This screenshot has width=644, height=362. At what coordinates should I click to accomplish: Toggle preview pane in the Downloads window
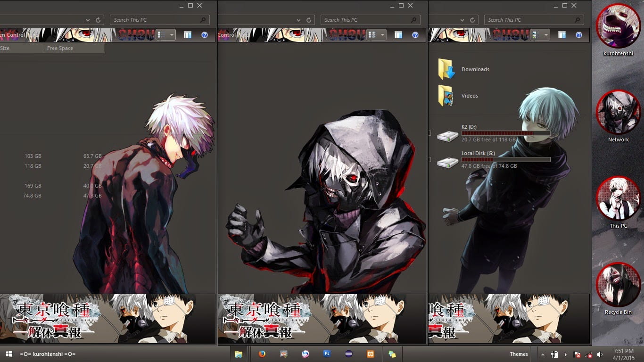point(561,35)
